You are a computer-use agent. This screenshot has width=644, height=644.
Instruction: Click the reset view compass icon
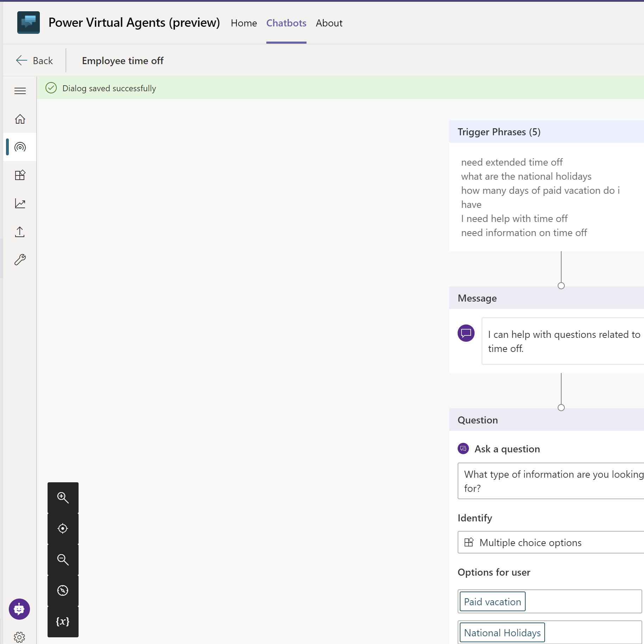click(63, 590)
